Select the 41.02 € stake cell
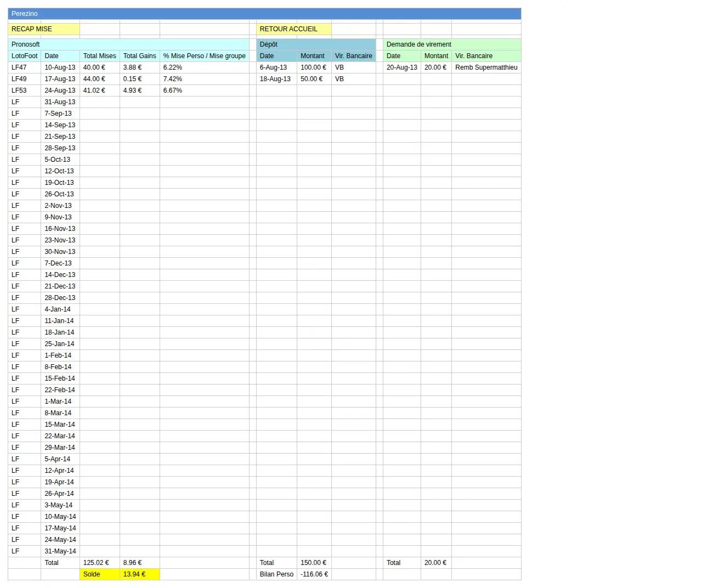702x588 pixels. [100, 91]
